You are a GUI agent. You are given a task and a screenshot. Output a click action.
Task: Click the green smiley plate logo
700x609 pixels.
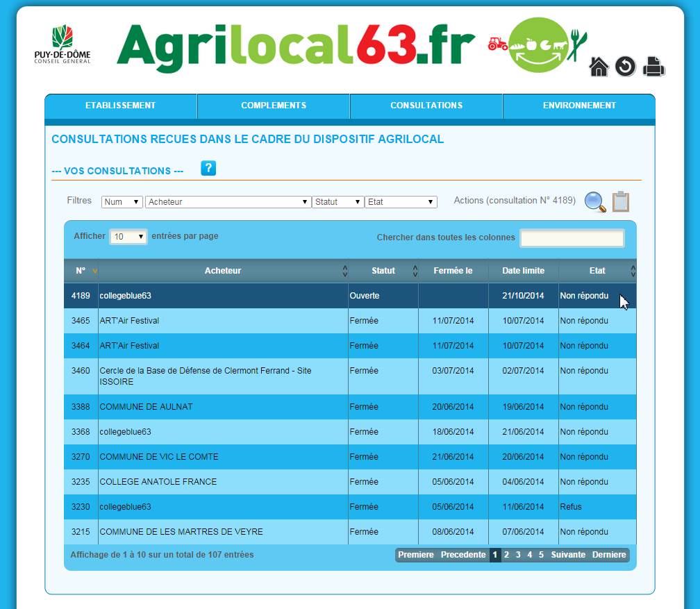tap(537, 44)
